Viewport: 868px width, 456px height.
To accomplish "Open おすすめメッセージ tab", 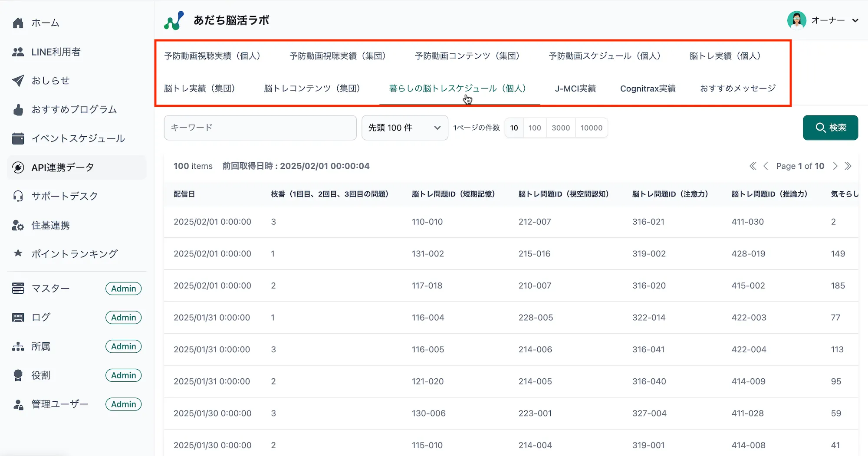I will click(x=738, y=88).
